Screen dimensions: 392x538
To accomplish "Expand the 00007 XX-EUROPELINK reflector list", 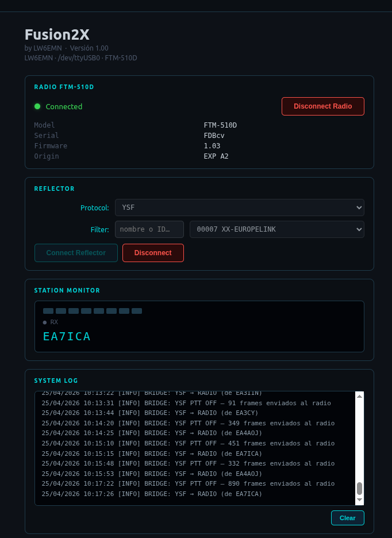I will tap(276, 229).
